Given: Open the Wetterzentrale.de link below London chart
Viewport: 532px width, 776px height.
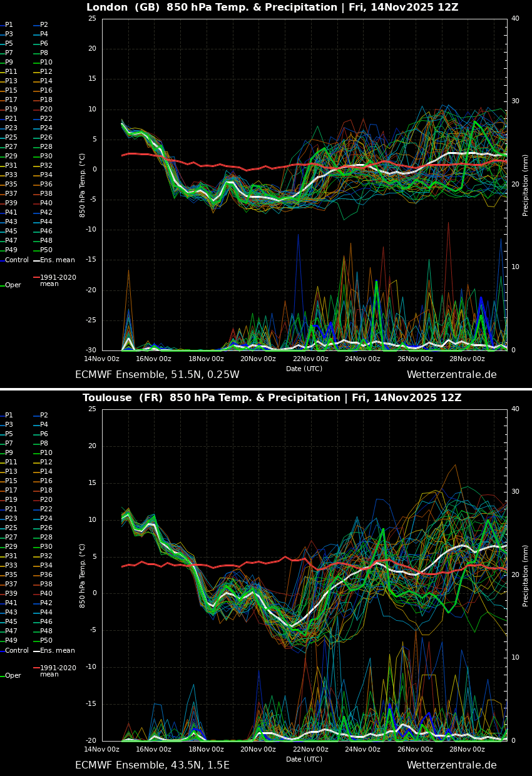Looking at the screenshot, I should [x=452, y=374].
